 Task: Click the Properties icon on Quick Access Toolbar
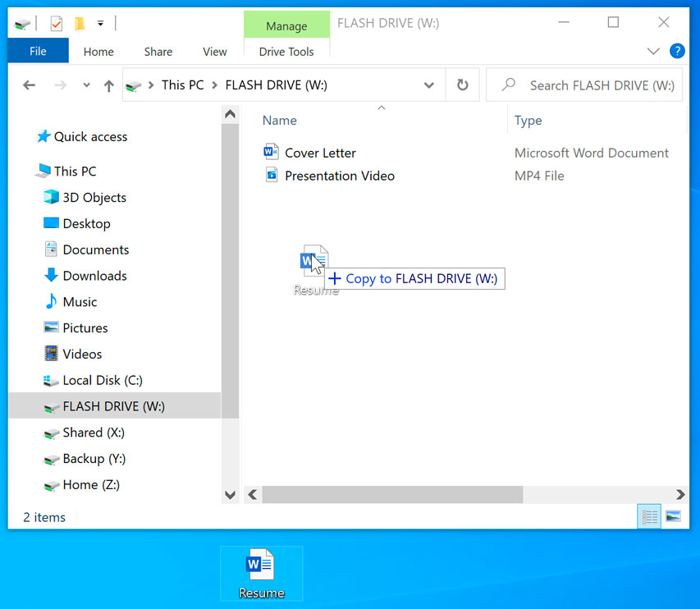click(56, 23)
